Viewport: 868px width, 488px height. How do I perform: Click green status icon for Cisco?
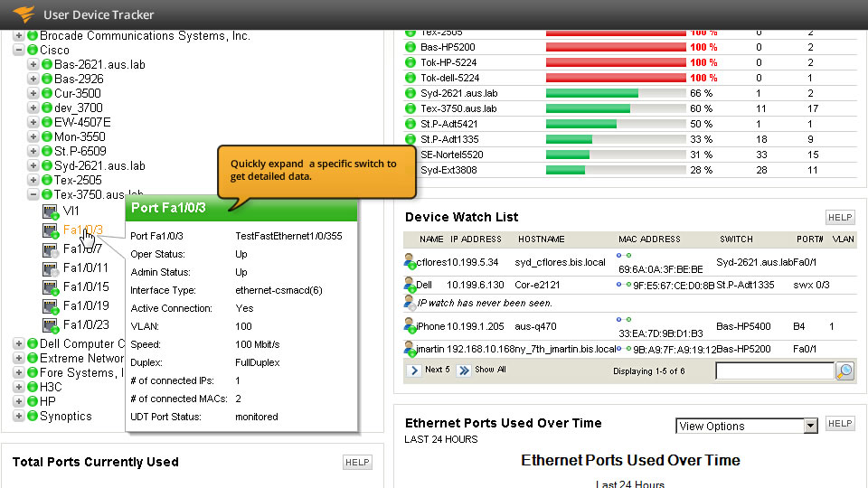[x=33, y=50]
